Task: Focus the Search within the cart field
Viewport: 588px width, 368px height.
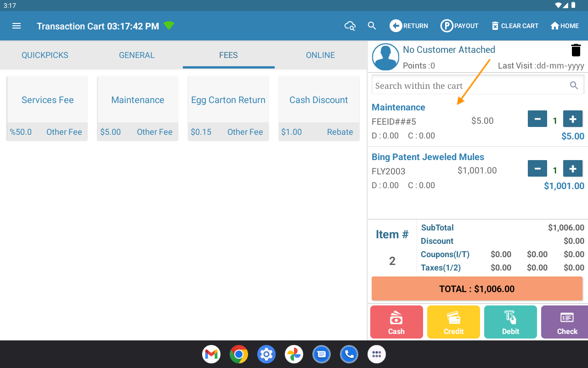Action: coord(478,85)
